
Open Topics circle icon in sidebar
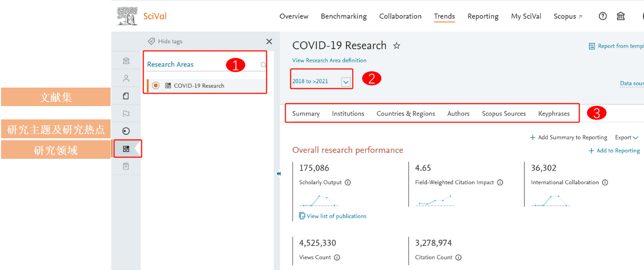(x=126, y=131)
